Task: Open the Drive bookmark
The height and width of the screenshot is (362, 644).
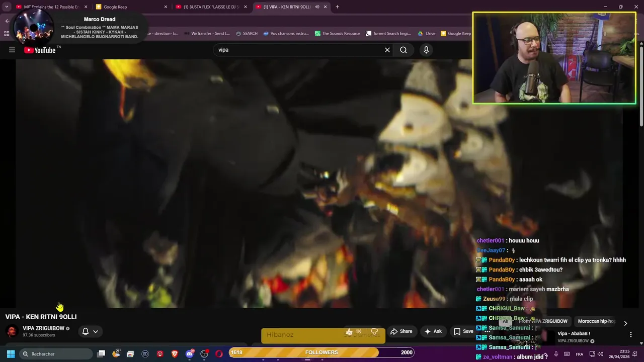Action: (x=426, y=34)
